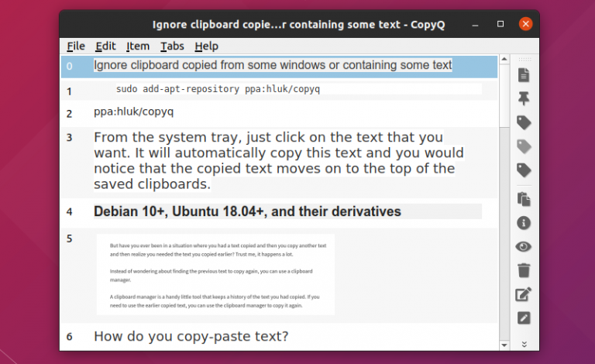Click the light gray tag icon
The image size is (595, 364).
click(x=524, y=146)
